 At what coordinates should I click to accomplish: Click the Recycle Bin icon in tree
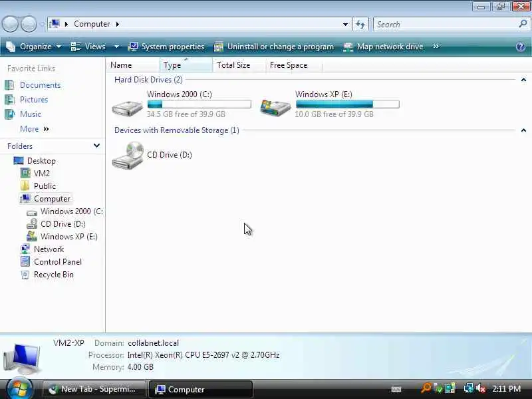(25, 275)
